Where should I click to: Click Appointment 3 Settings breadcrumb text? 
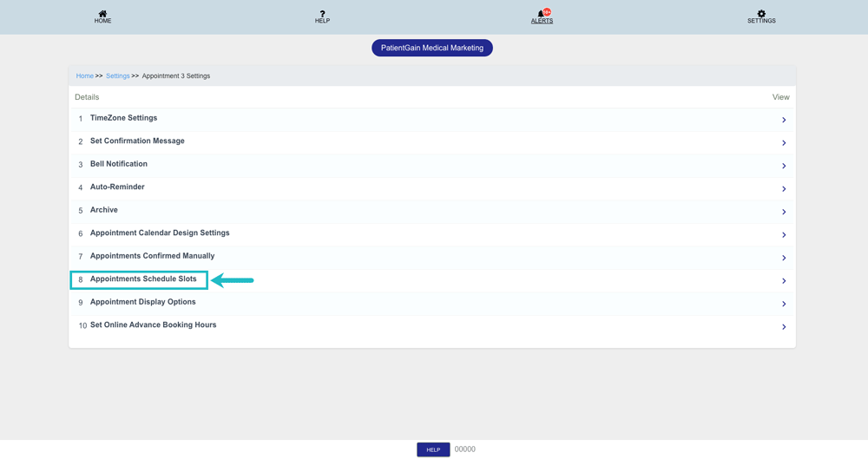[176, 75]
